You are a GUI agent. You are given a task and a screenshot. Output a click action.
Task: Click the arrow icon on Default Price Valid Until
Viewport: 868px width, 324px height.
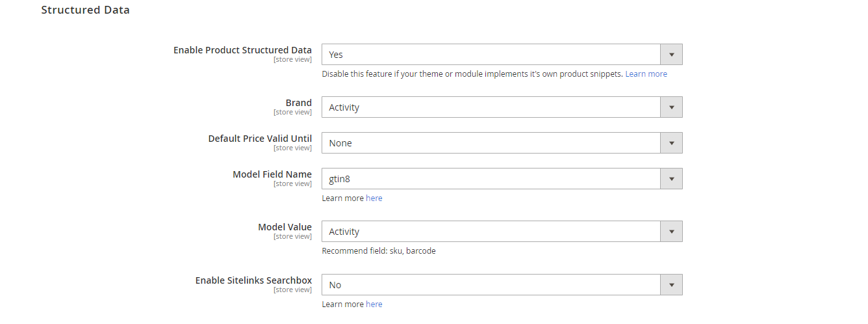point(671,143)
